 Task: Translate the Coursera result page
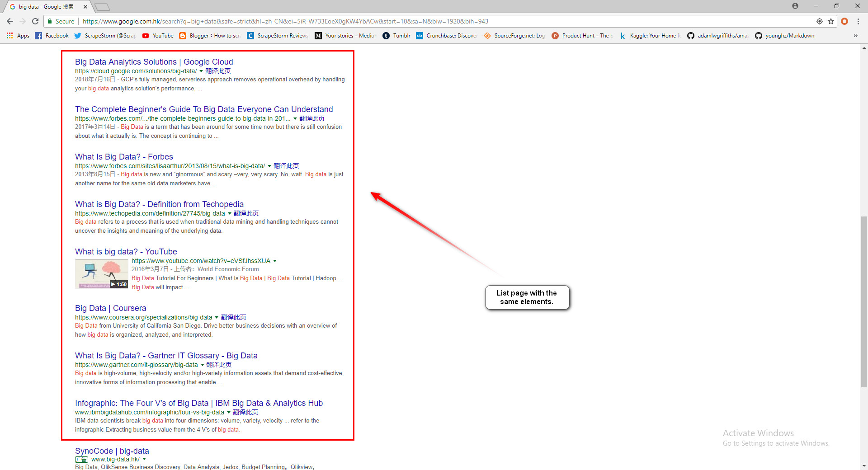(x=233, y=317)
